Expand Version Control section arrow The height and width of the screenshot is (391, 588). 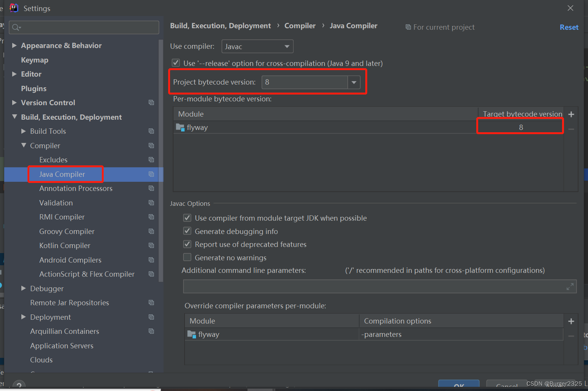pos(14,103)
